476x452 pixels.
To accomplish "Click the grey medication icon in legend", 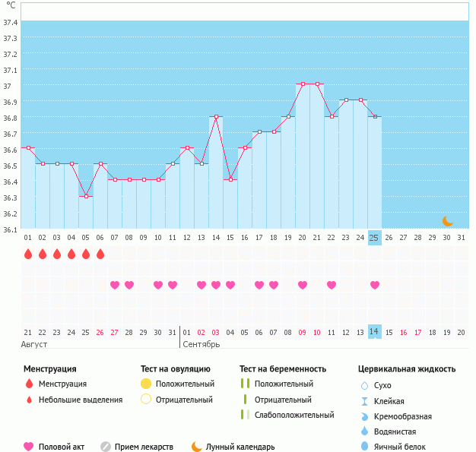I will (x=106, y=447).
